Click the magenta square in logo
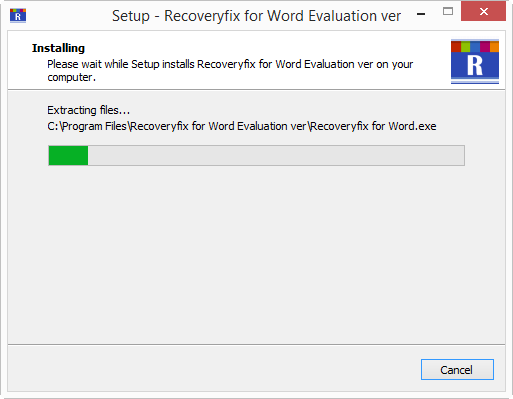This screenshot has height=399, width=513. click(x=485, y=47)
